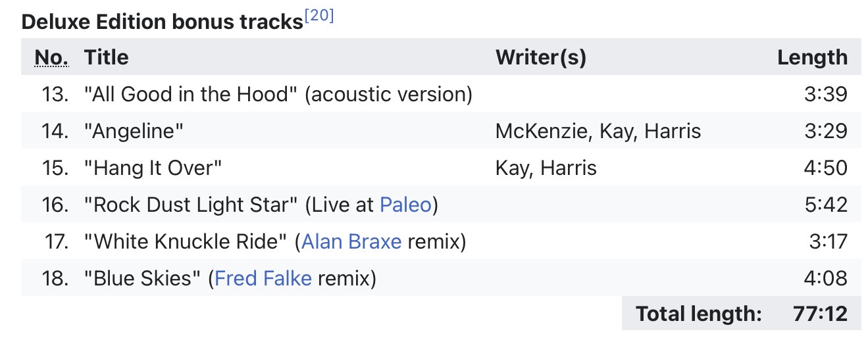This screenshot has width=868, height=342.
Task: Select the "Angeline" track title
Action: [134, 131]
